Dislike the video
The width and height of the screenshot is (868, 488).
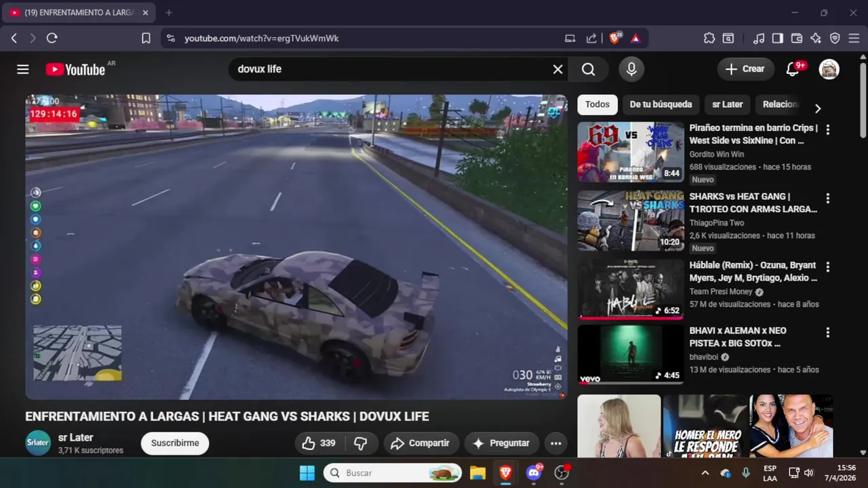361,443
